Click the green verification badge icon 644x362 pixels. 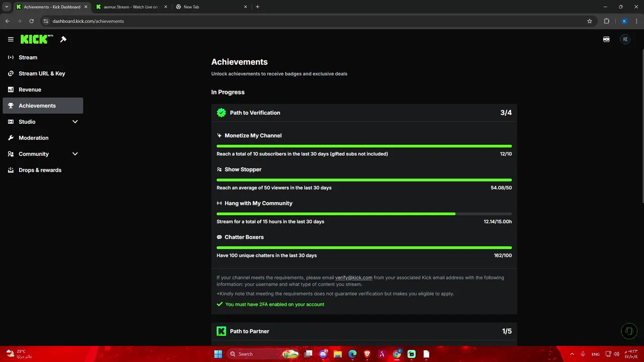[221, 113]
